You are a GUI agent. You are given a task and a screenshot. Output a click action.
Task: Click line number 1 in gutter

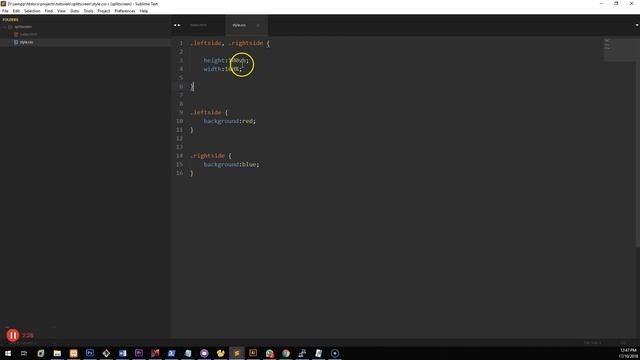(x=181, y=43)
